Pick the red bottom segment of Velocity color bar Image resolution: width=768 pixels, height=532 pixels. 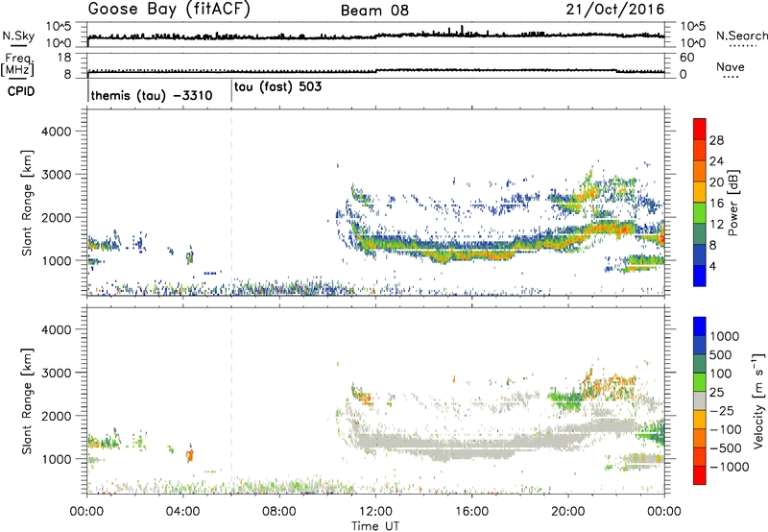pyautogui.click(x=700, y=475)
